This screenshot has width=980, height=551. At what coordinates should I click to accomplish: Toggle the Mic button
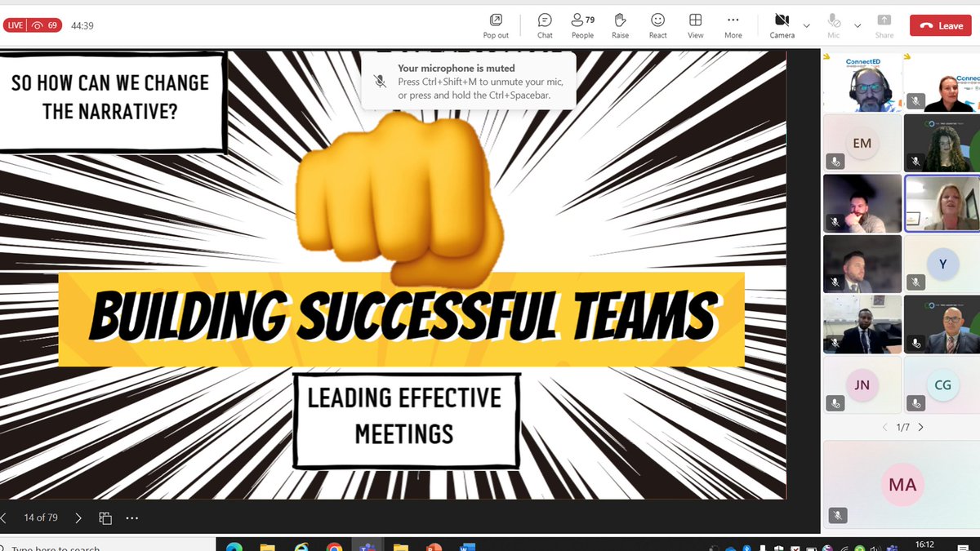pos(833,25)
